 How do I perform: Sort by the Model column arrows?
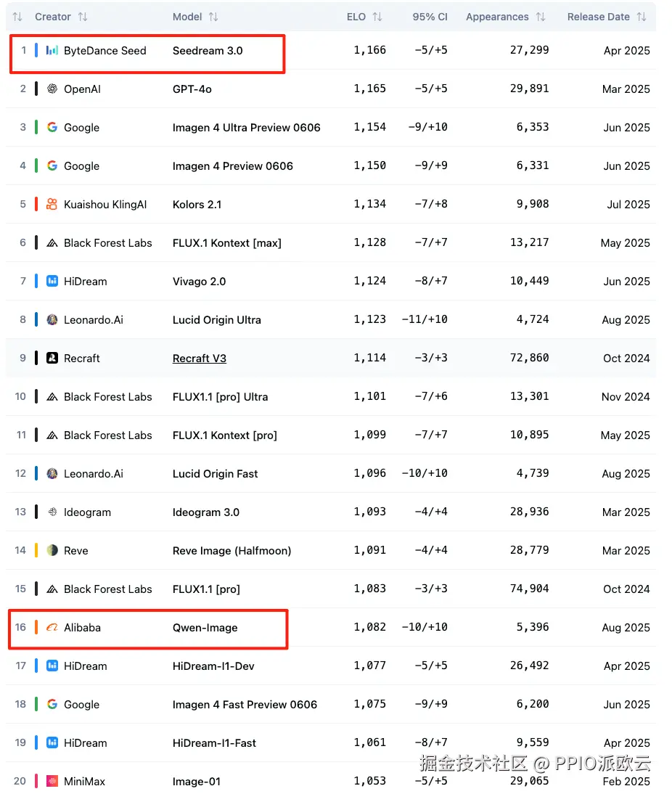[x=213, y=17]
